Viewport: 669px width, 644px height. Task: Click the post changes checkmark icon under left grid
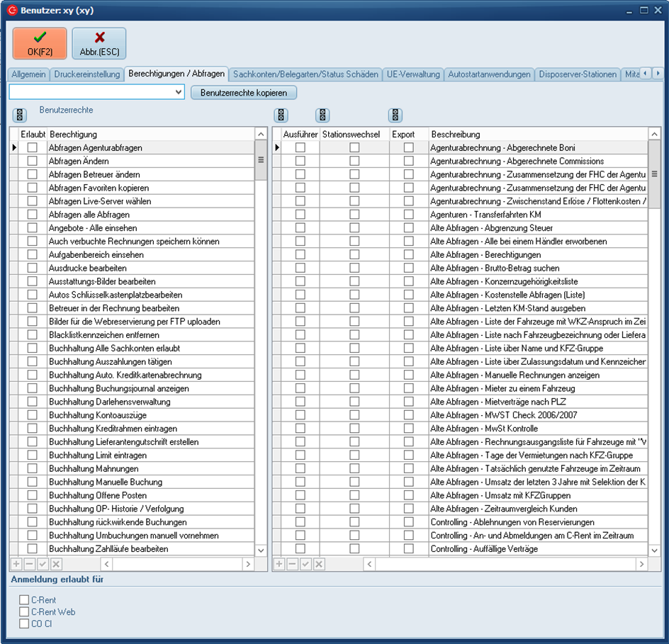[x=43, y=564]
